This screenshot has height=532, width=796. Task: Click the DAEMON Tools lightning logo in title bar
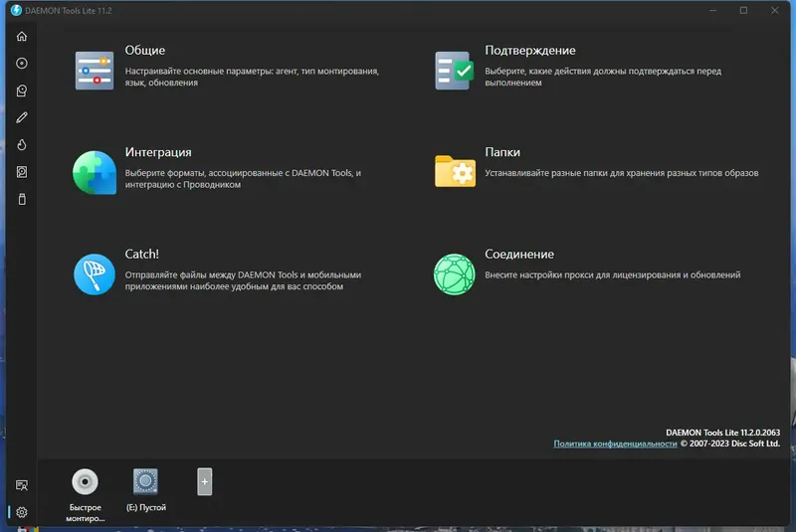(16, 10)
